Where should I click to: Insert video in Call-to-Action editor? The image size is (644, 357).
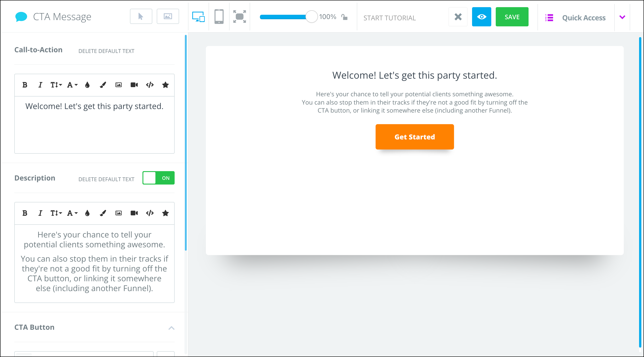pos(134,85)
